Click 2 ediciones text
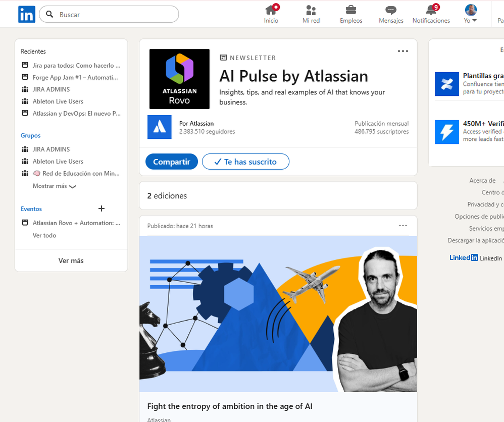This screenshot has height=422, width=504. click(x=167, y=196)
